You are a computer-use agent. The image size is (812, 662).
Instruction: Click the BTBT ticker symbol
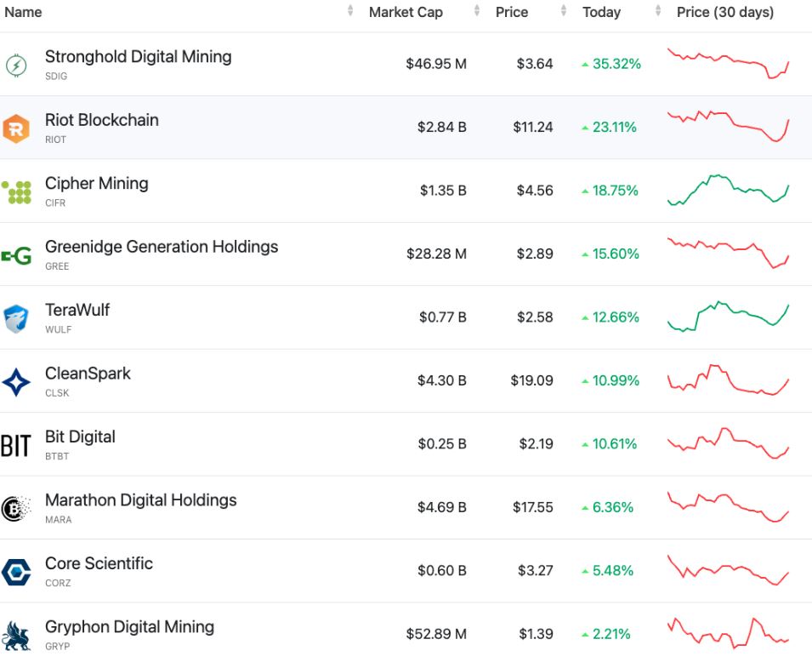[x=57, y=456]
